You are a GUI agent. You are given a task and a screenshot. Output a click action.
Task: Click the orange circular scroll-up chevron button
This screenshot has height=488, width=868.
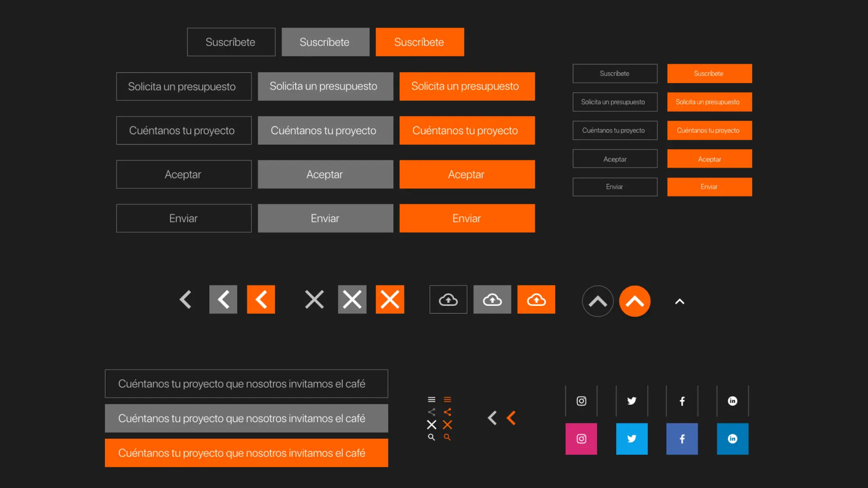(x=635, y=301)
